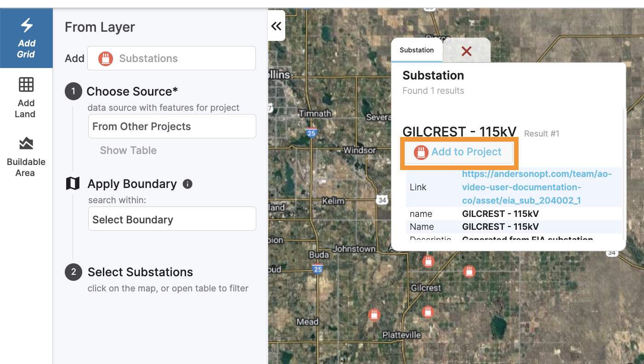Screen dimensions: 644x364
Task: Open the Substations layer selector
Action: pyautogui.click(x=171, y=58)
